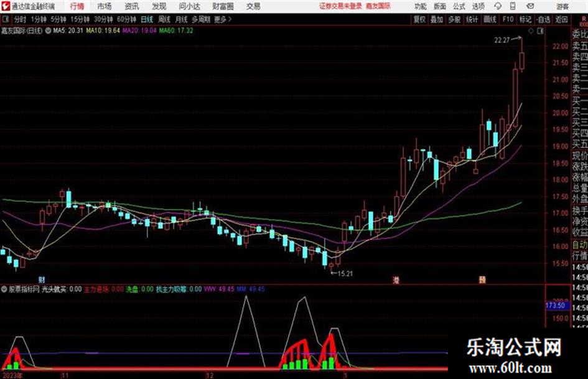The height and width of the screenshot is (379, 588).
Task: Click the 嘉友国际 stock name link
Action: pos(378,6)
